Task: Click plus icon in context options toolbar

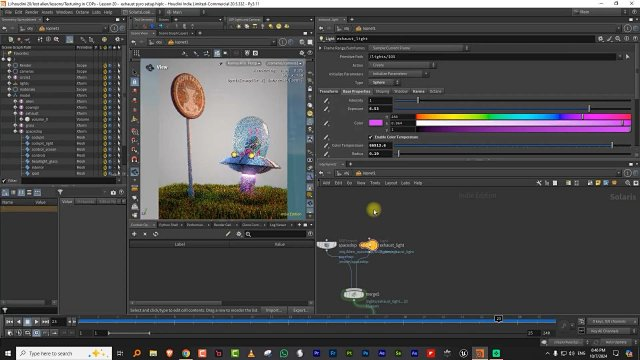Action: point(134,234)
